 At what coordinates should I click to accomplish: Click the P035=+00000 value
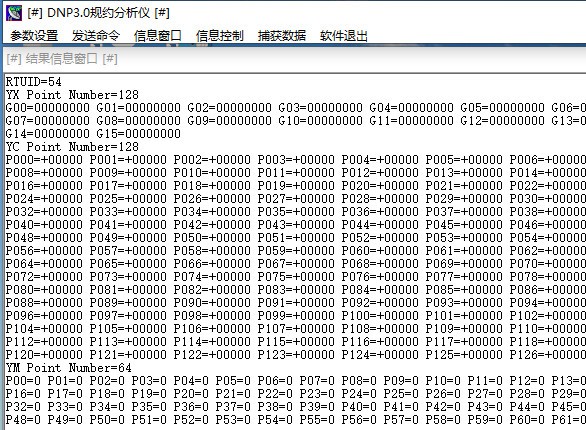point(296,212)
